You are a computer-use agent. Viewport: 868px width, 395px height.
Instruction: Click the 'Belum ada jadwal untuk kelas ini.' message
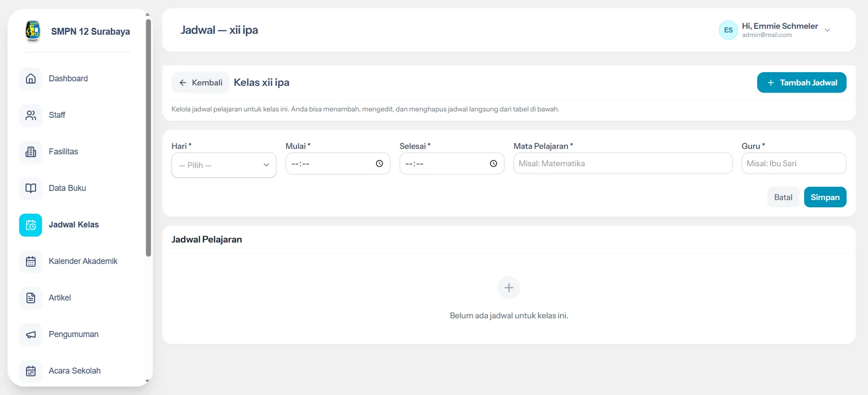[x=509, y=316]
